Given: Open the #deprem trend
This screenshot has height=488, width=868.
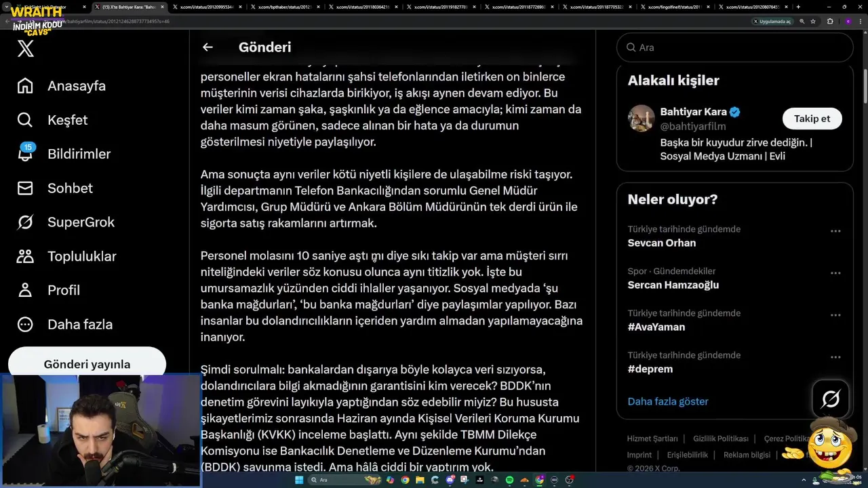Looking at the screenshot, I should 650,369.
